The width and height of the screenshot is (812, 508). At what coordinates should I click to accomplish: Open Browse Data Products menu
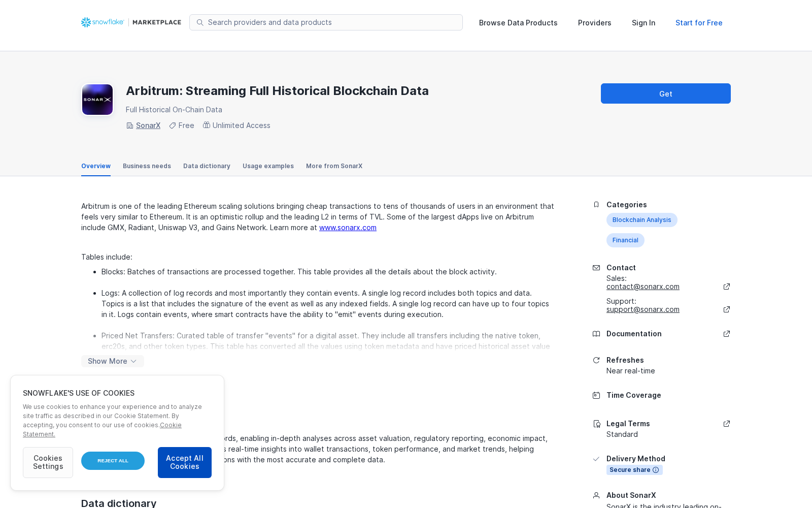click(x=518, y=23)
